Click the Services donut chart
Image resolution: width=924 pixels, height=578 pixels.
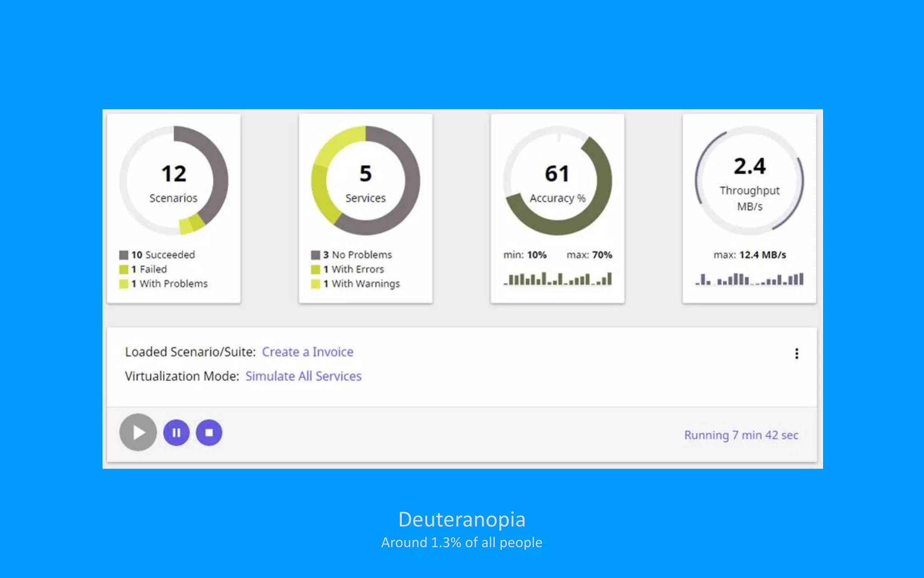pyautogui.click(x=365, y=181)
